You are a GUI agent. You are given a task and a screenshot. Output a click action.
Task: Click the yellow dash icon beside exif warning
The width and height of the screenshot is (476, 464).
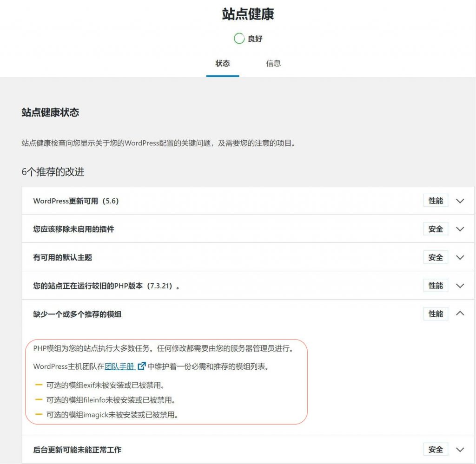pos(39,385)
